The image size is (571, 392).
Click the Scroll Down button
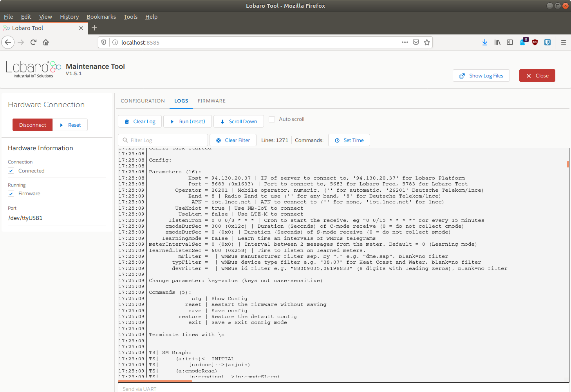click(x=239, y=121)
